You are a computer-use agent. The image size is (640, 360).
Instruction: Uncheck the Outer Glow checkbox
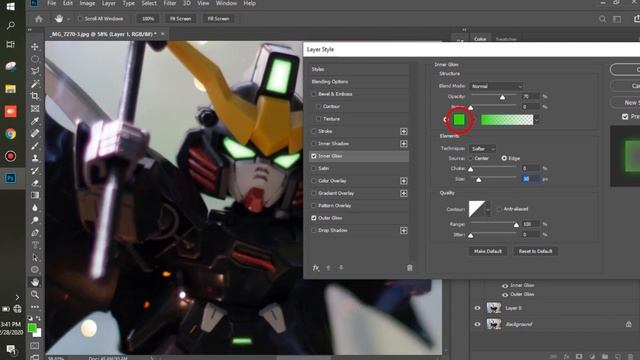coord(314,218)
